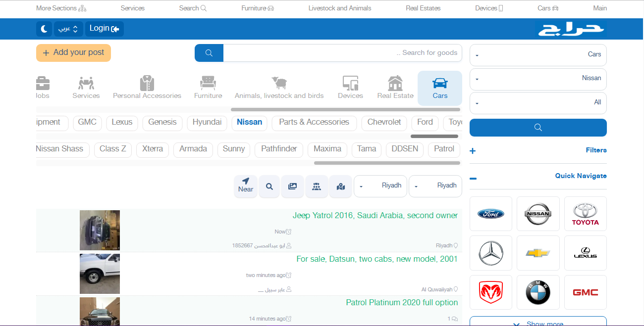Screen dimensions: 644x326
Task: Open Search in top navigation
Action: [193, 8]
